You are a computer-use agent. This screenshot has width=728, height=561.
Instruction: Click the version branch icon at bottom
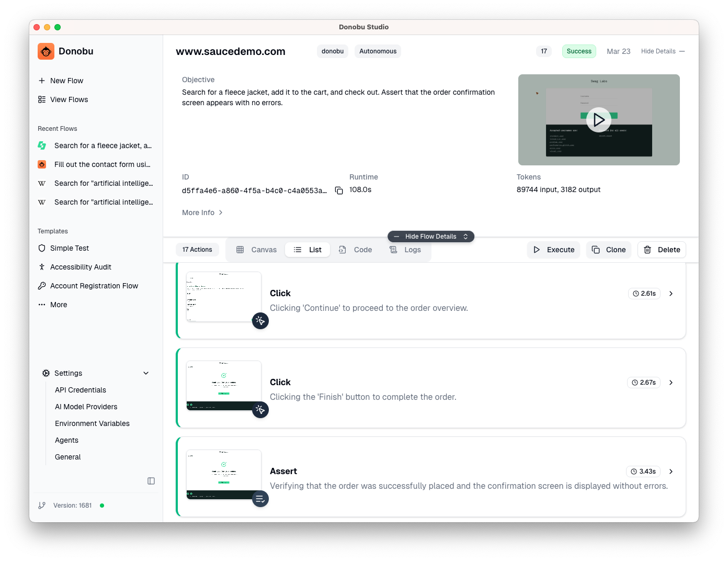(42, 506)
